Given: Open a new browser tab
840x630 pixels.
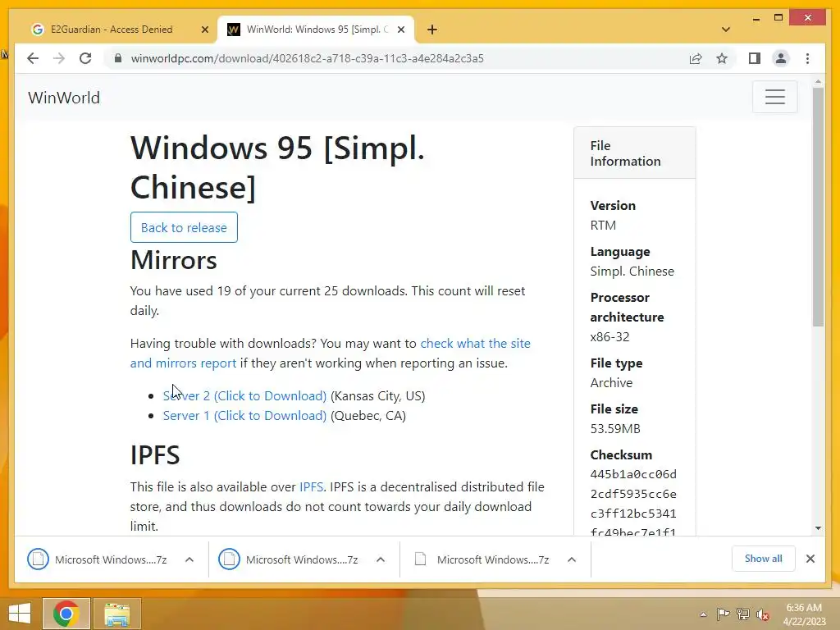Looking at the screenshot, I should pyautogui.click(x=432, y=30).
